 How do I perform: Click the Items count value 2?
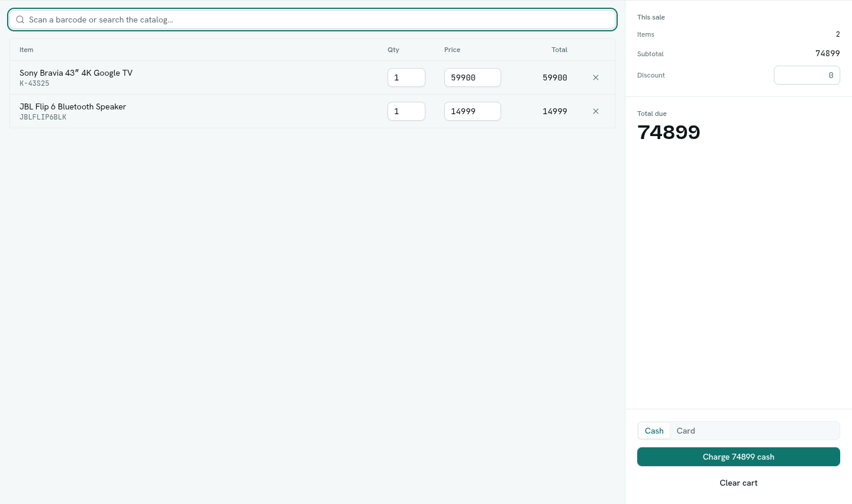coord(838,34)
